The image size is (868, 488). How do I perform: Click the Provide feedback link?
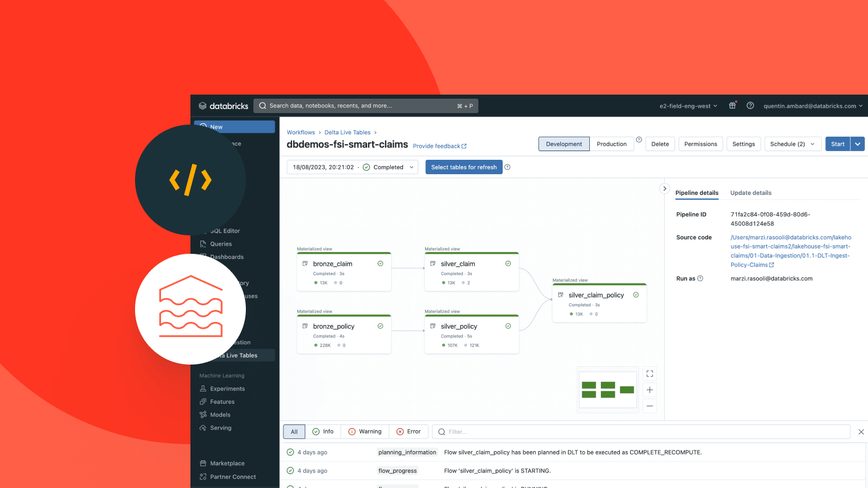pyautogui.click(x=440, y=147)
